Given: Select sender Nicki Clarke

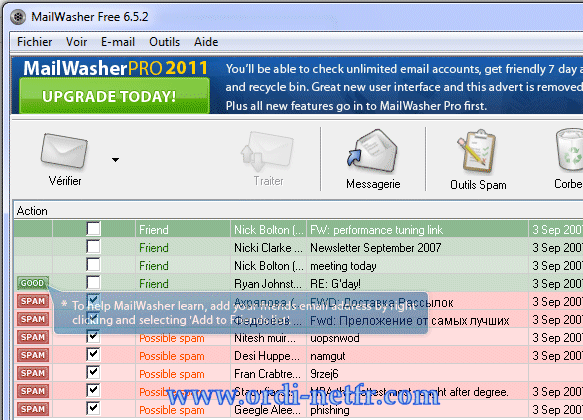Looking at the screenshot, I should 268,248.
